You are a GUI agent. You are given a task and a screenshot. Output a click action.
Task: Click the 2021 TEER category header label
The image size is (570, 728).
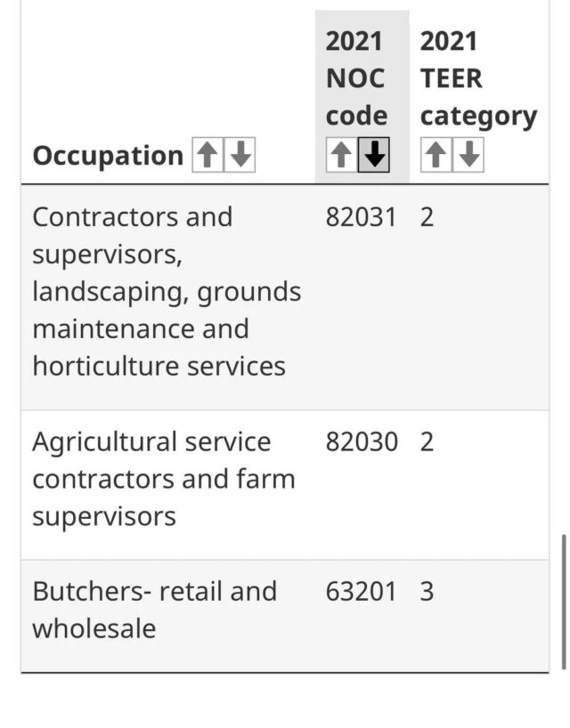[477, 78]
